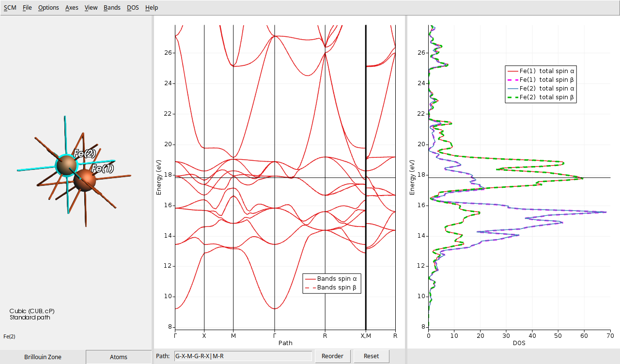Image resolution: width=620 pixels, height=364 pixels.
Task: Open the File menu
Action: click(x=27, y=8)
